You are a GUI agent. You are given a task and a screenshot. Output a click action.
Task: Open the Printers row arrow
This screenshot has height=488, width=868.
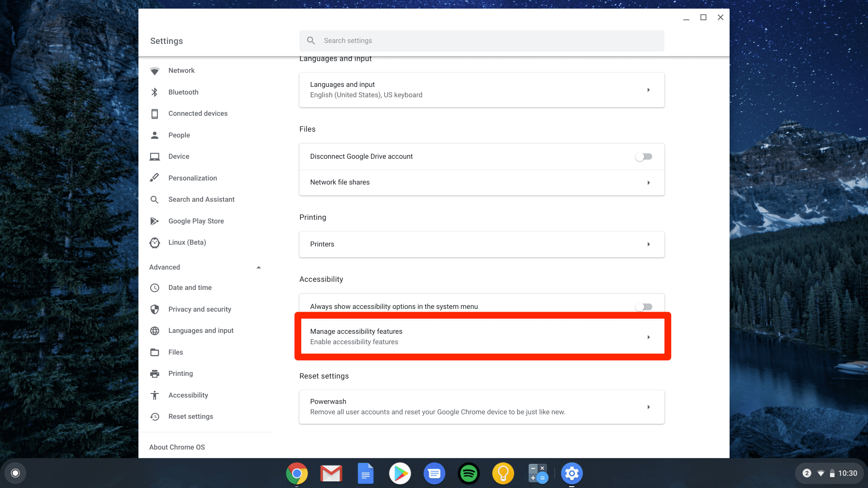pos(649,244)
